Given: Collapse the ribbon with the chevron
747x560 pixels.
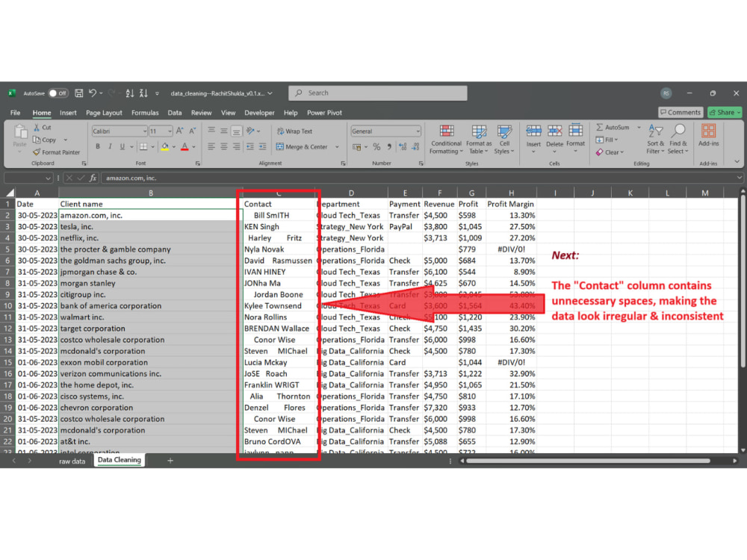Looking at the screenshot, I should point(737,162).
